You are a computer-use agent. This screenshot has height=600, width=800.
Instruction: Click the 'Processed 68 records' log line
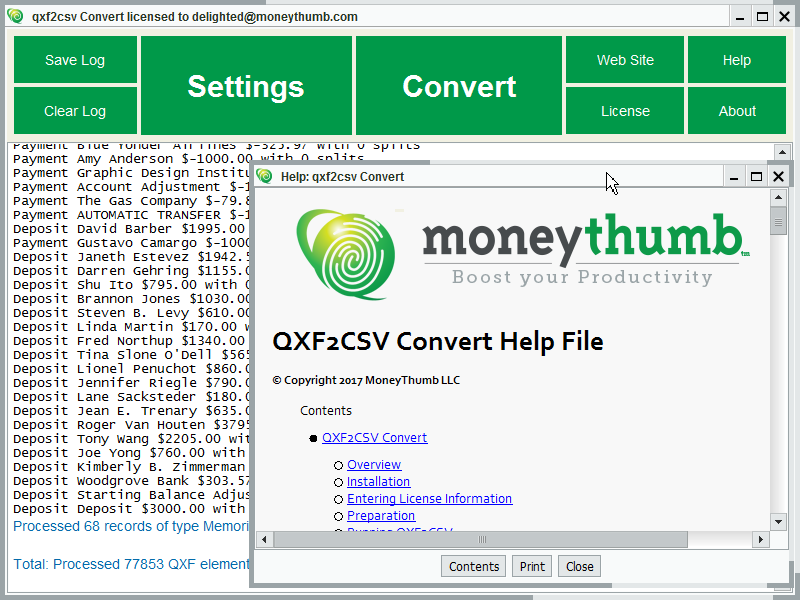(x=132, y=526)
